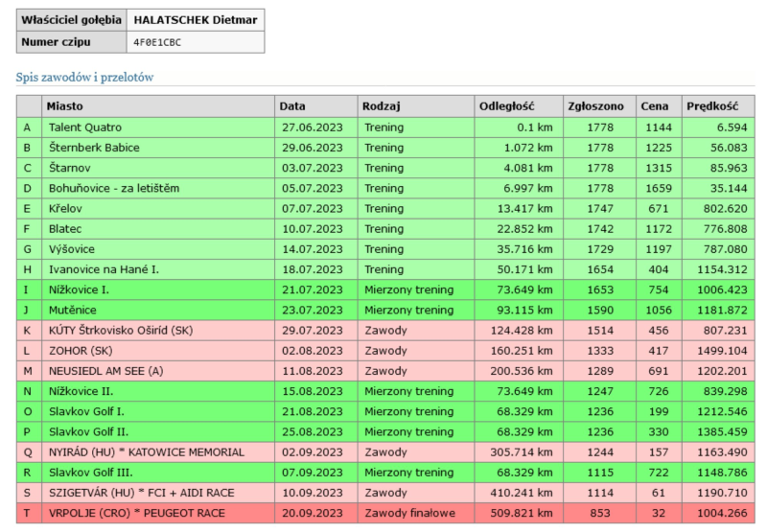
Task: Click the speed value 1499.104
Action: 719,351
